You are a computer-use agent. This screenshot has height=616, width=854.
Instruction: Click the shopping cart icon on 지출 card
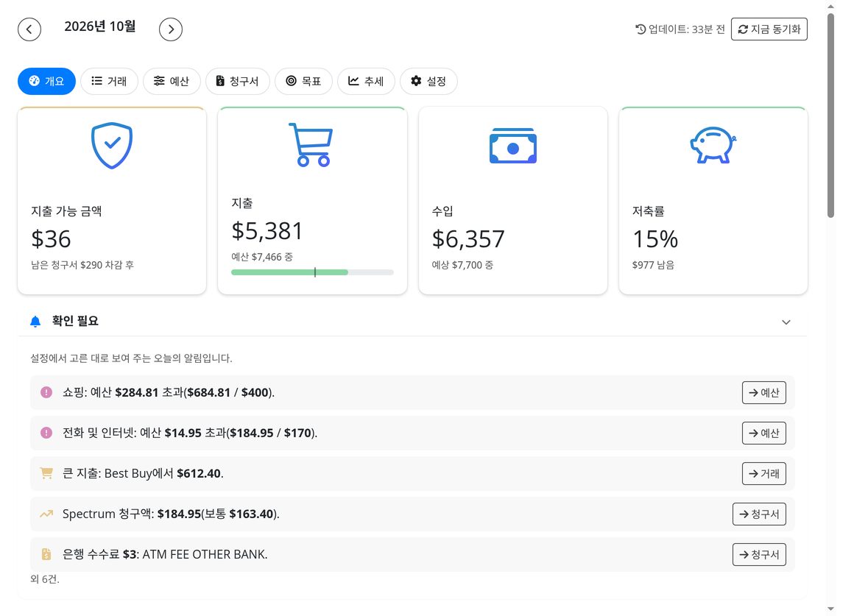click(x=311, y=144)
